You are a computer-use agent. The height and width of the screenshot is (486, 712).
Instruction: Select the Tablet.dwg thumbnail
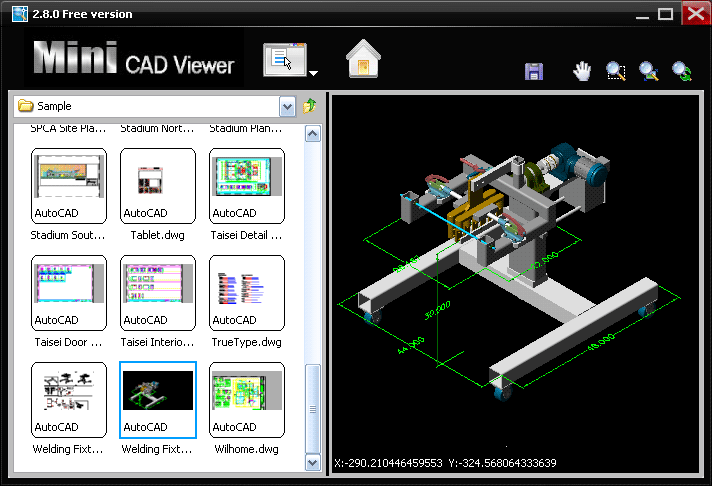158,186
